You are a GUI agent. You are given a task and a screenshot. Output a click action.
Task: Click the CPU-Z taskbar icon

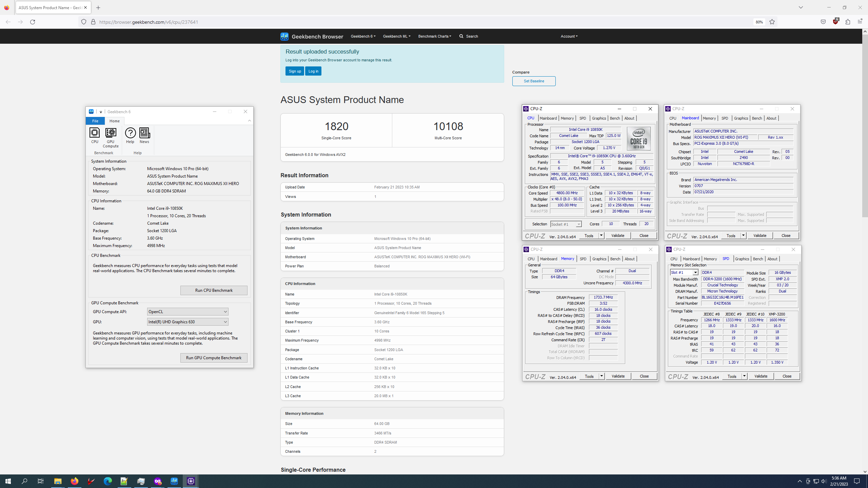[x=191, y=481]
